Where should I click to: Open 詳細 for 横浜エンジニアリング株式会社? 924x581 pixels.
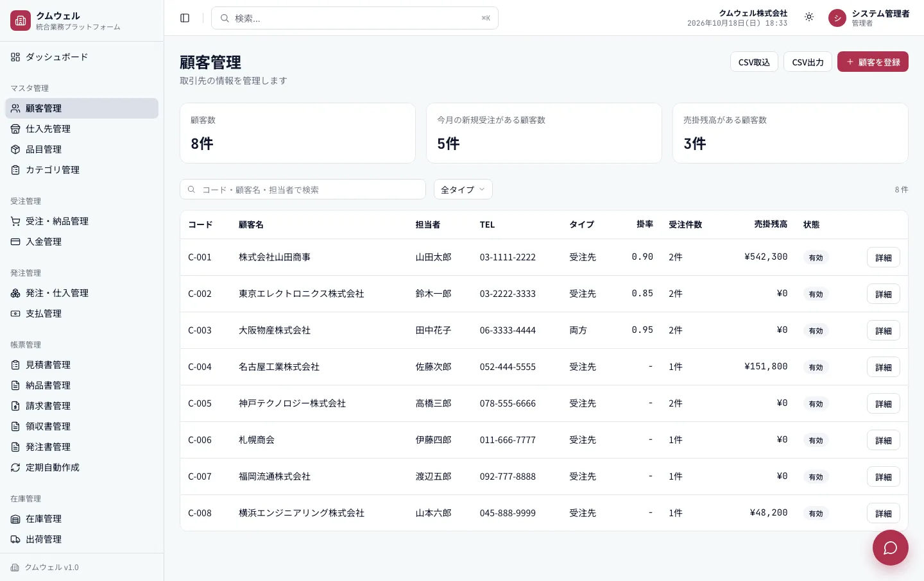[x=884, y=513]
